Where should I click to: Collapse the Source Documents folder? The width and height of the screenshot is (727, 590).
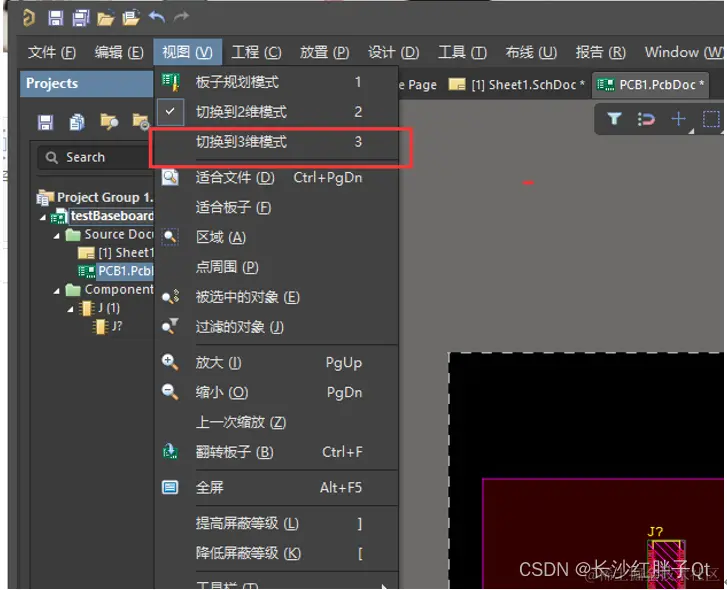[x=57, y=235]
